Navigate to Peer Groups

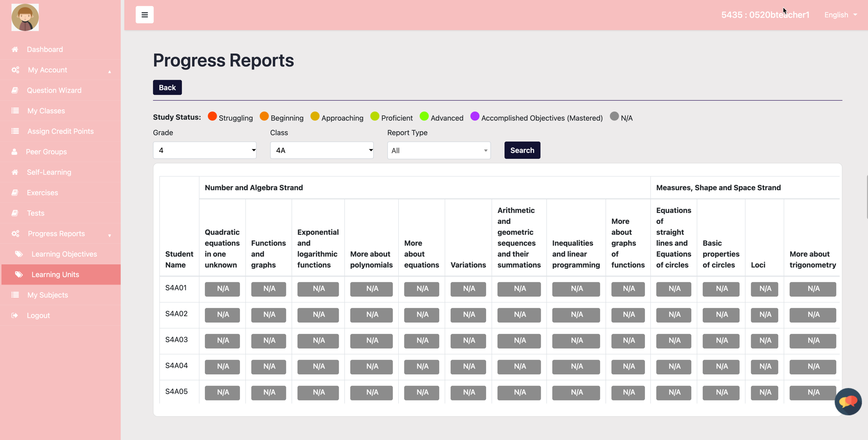46,152
